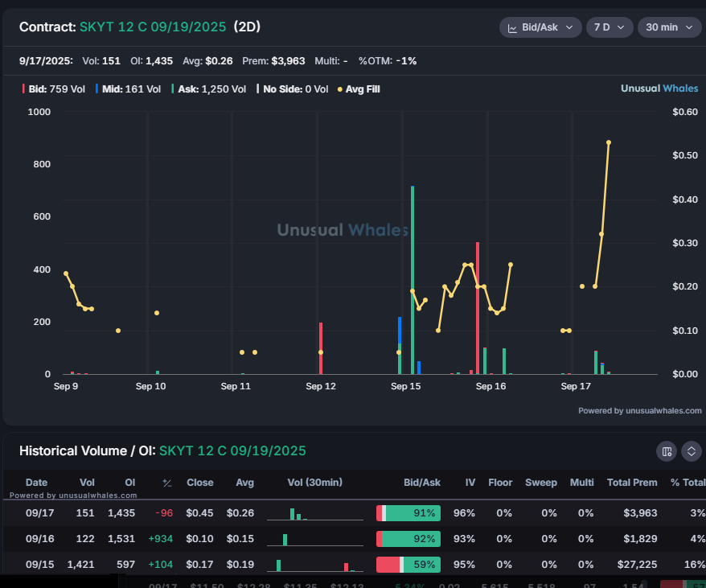This screenshot has height=588, width=706.
Task: Click the $1,829 total premium cell
Action: (640, 538)
